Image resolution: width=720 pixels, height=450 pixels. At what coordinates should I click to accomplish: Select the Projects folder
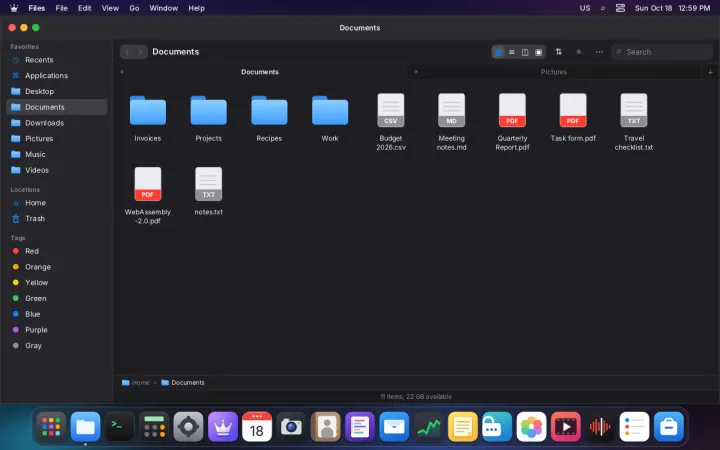pyautogui.click(x=208, y=118)
